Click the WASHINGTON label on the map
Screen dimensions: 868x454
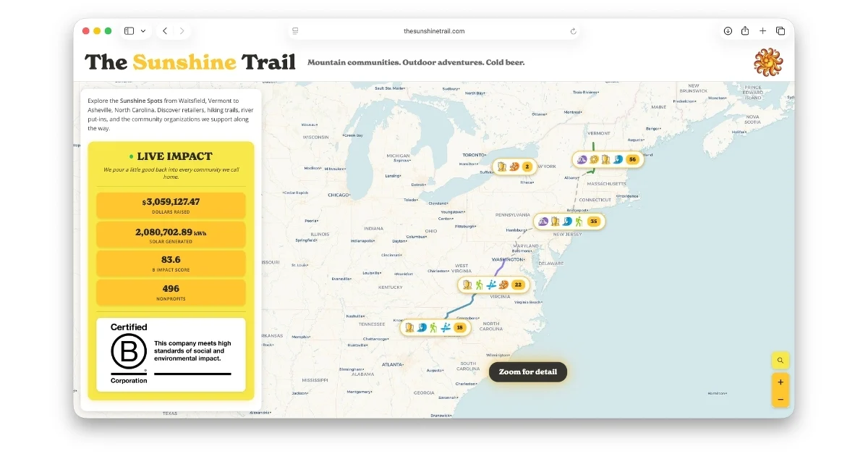click(x=507, y=259)
